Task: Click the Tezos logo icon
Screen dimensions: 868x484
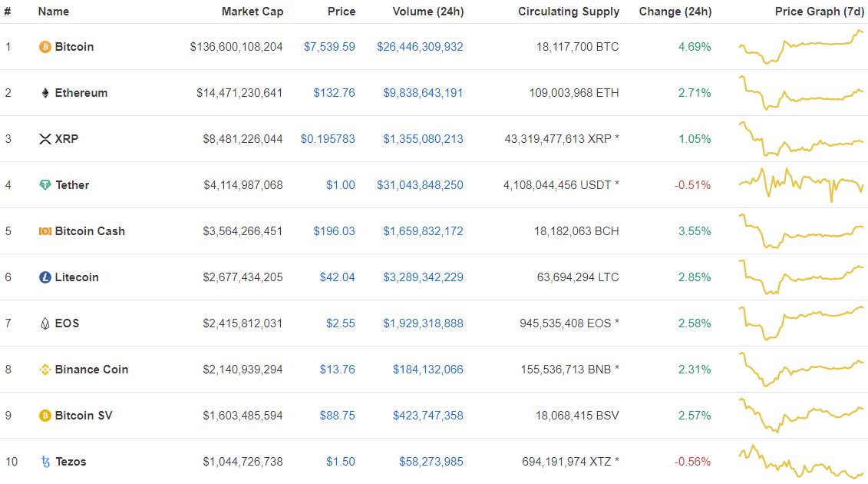Action: (45, 461)
